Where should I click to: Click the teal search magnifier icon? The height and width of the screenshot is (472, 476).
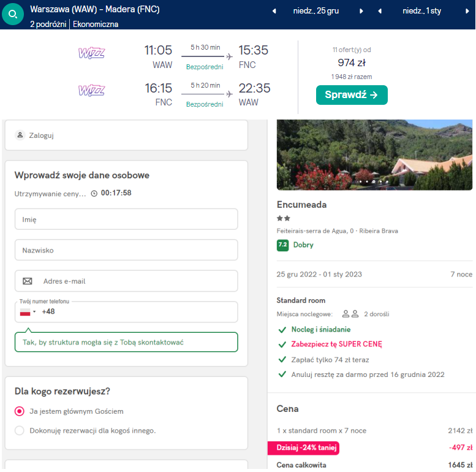[13, 14]
